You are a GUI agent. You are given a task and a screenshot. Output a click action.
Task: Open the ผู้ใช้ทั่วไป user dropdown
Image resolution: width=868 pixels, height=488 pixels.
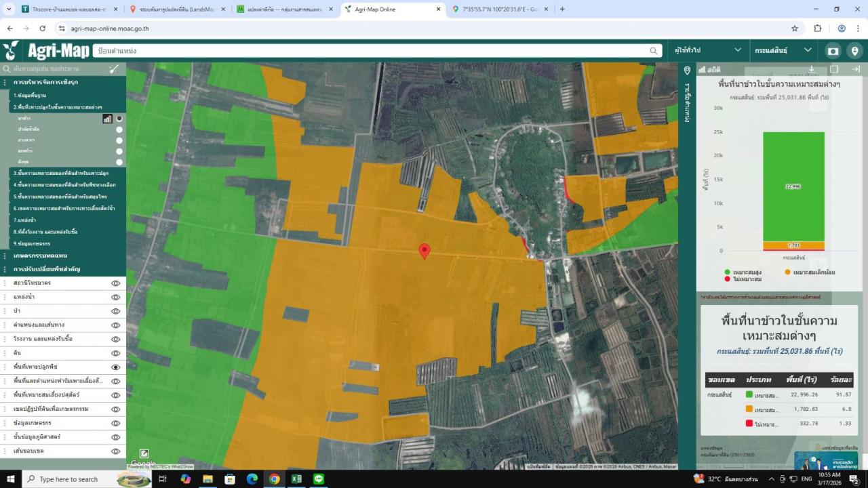click(707, 50)
